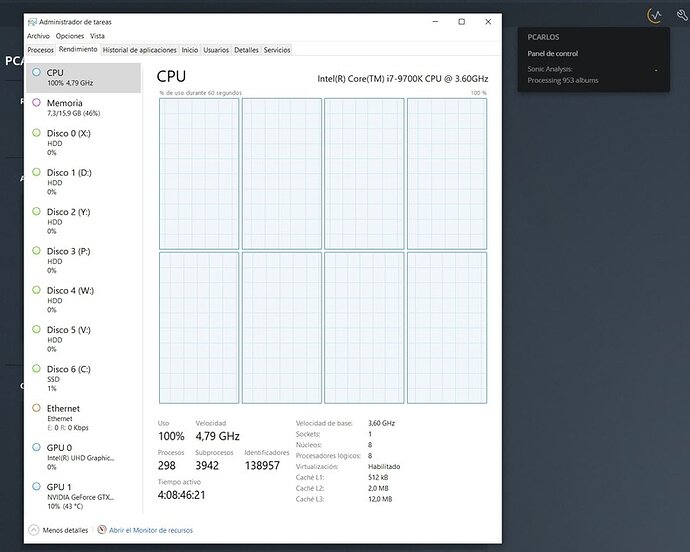Switch to the Servicios tab
Screen dimensions: 690x552
click(277, 50)
